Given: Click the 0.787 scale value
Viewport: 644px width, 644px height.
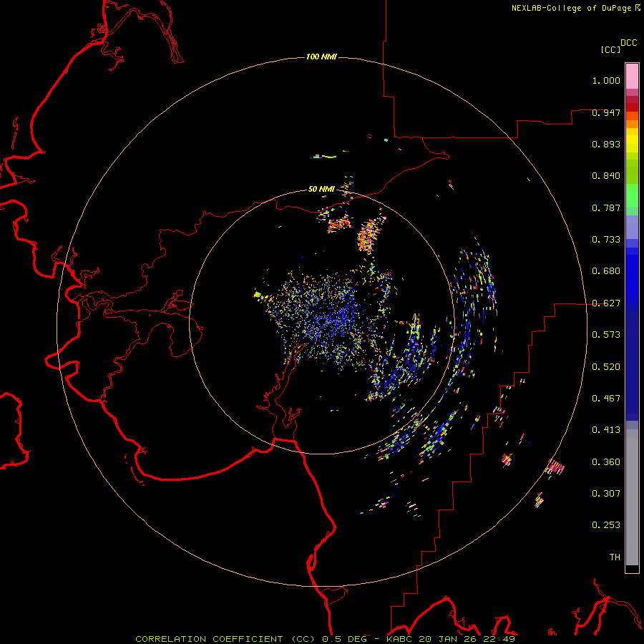Looking at the screenshot, I should [606, 208].
